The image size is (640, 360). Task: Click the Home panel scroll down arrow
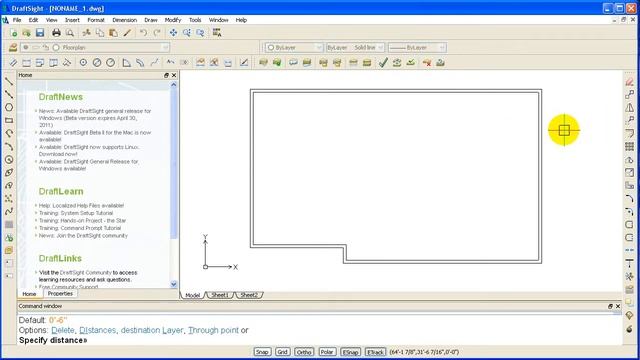click(x=173, y=284)
